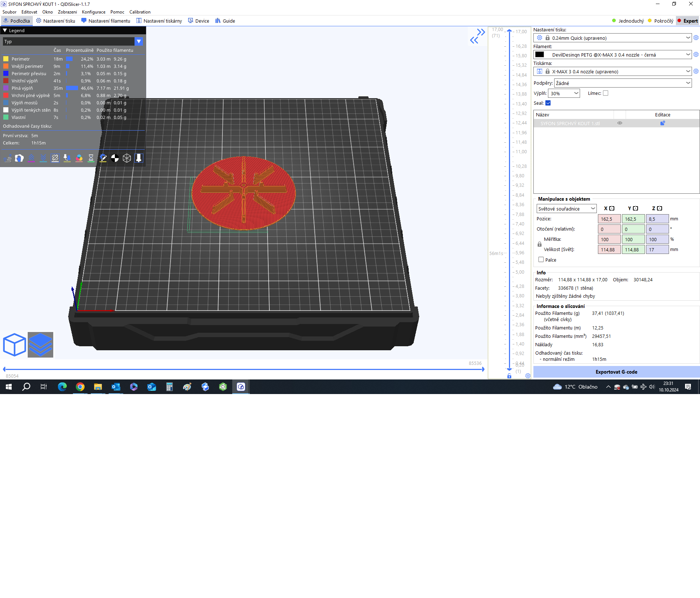The image size is (700, 598).
Task: Click the edit icon for SYFON SPRCHVÝ KOUT 1.stl
Action: [x=662, y=123]
